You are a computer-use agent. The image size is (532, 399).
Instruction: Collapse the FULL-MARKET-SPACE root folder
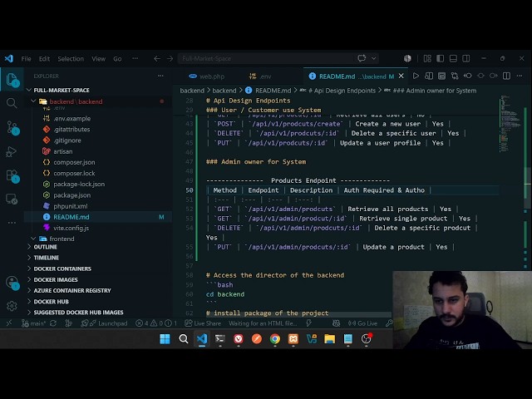(29, 90)
